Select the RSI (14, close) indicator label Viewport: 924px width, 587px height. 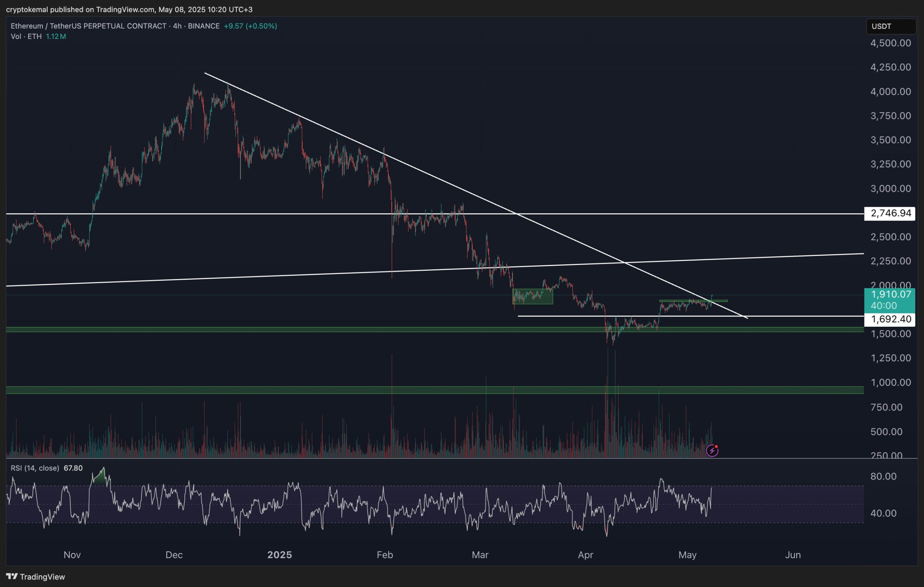pos(35,468)
